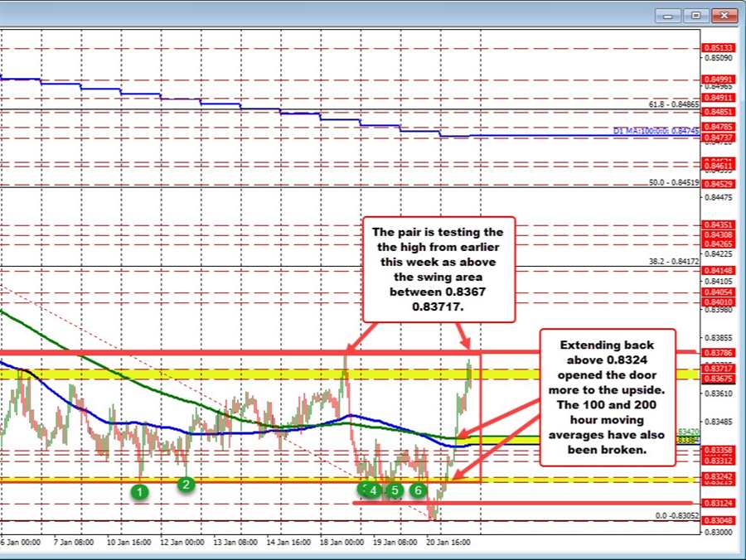Click the 0.85133 red price label
The height and width of the screenshot is (560, 746).
pyautogui.click(x=716, y=48)
